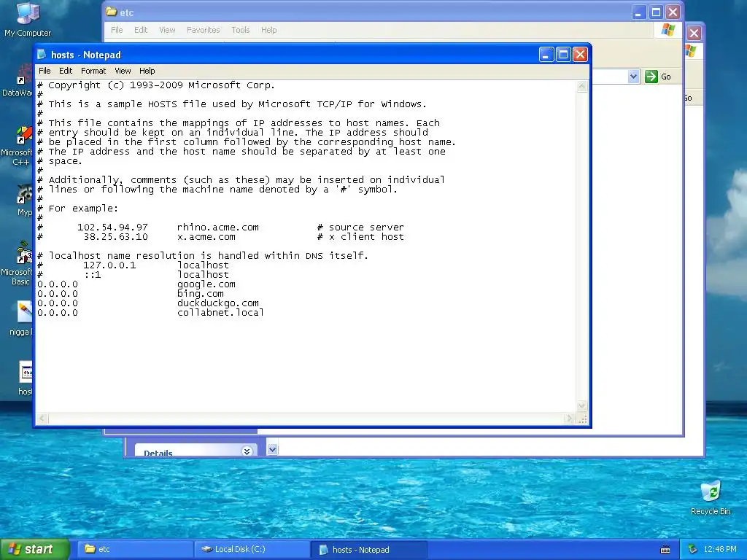Click the Myp desktop shortcut icon
The height and width of the screenshot is (560, 747).
(25, 194)
